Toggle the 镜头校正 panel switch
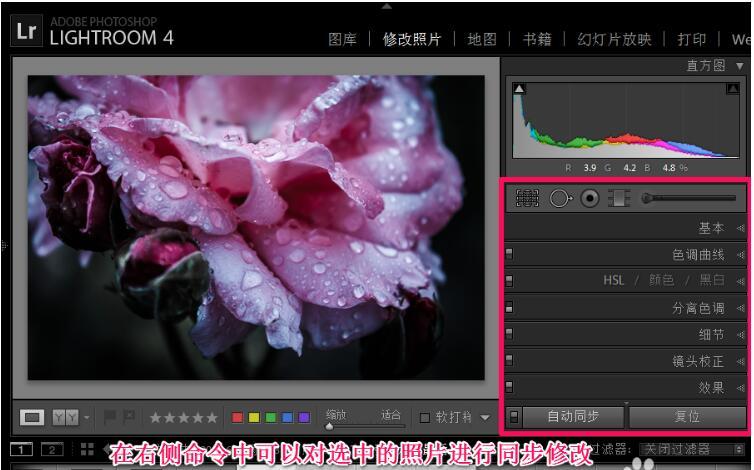754x470 pixels. (x=509, y=360)
